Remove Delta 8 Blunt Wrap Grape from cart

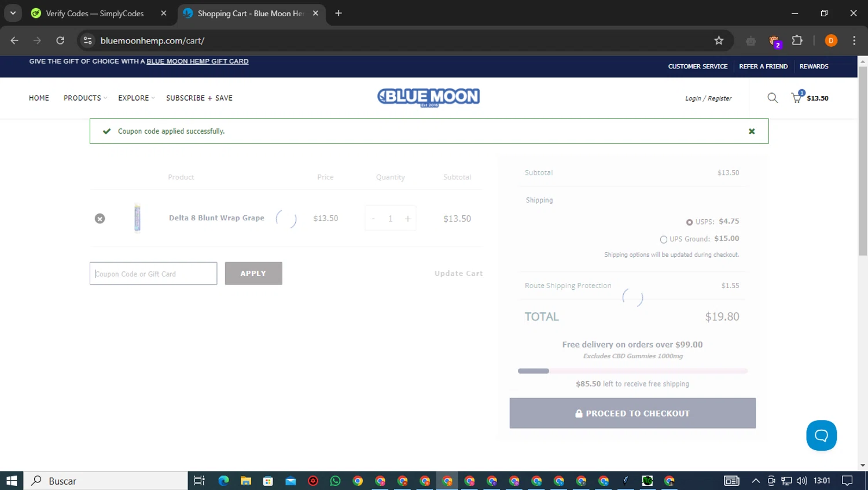(100, 219)
